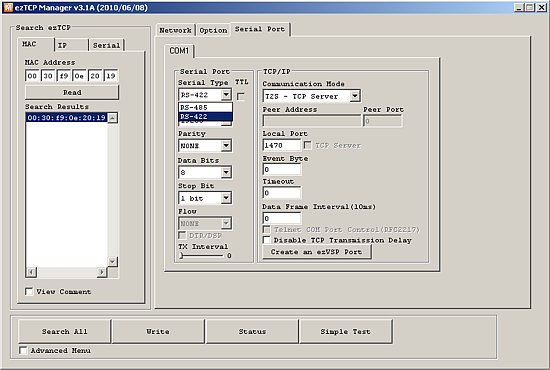Minimize the ezTCP Manager window

(519, 7)
